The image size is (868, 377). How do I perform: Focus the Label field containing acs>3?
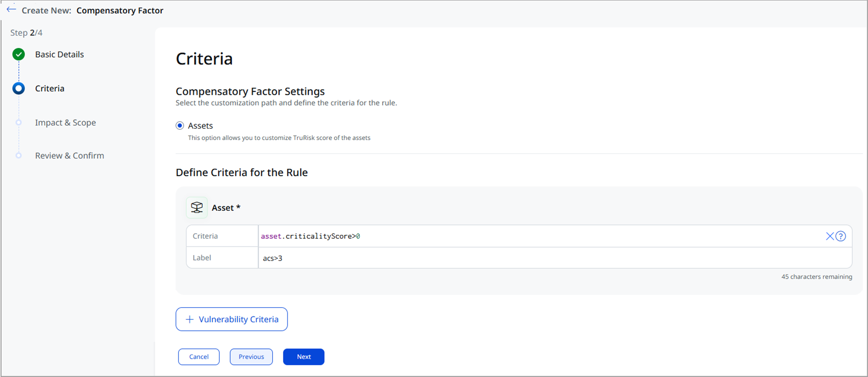click(521, 258)
